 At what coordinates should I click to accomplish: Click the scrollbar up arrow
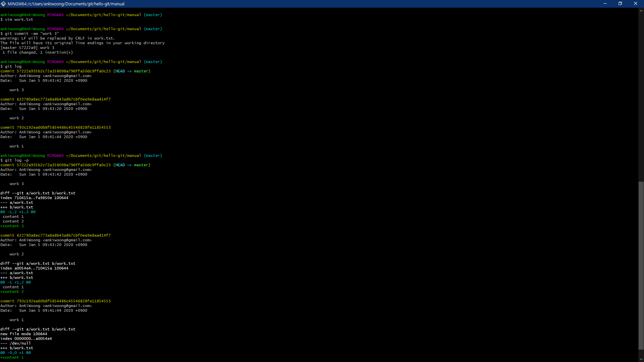tap(641, 11)
